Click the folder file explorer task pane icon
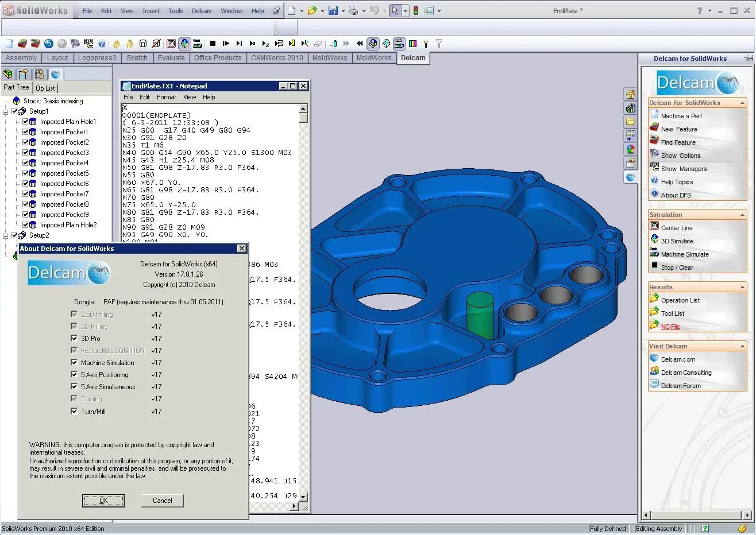Screen dimensions: 756x535 pos(631,122)
